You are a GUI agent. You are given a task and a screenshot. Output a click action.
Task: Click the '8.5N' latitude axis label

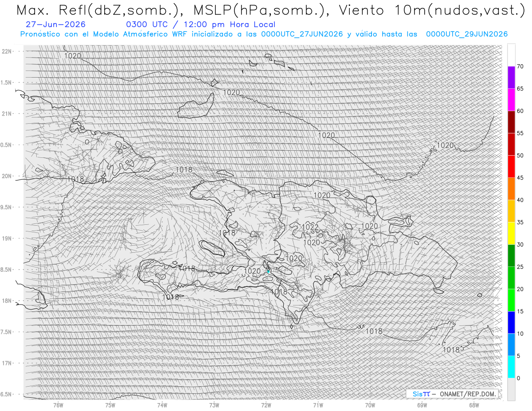pos(6,270)
